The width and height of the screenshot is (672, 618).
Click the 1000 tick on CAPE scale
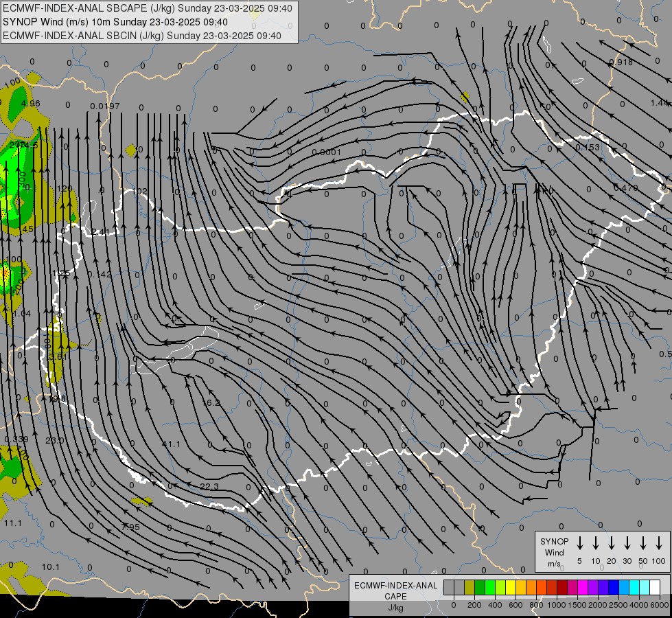(557, 605)
